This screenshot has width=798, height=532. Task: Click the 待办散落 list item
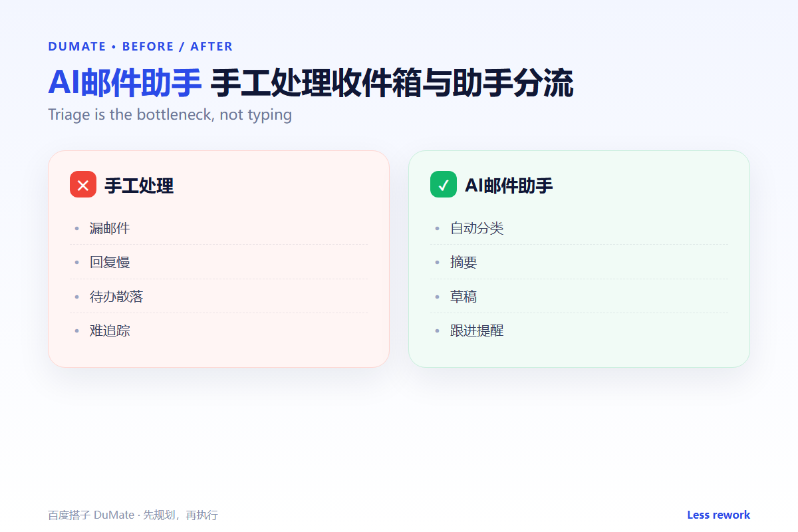[x=219, y=297]
